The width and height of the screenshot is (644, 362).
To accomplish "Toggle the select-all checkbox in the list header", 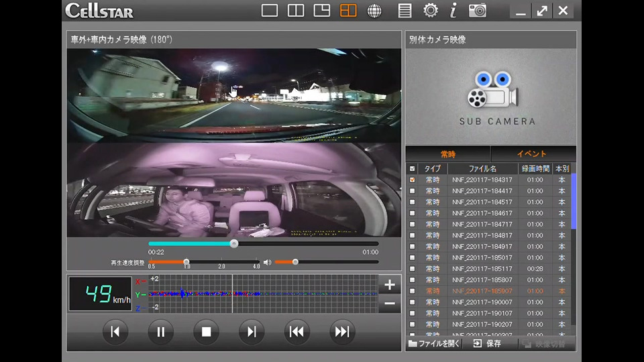I will click(x=412, y=169).
